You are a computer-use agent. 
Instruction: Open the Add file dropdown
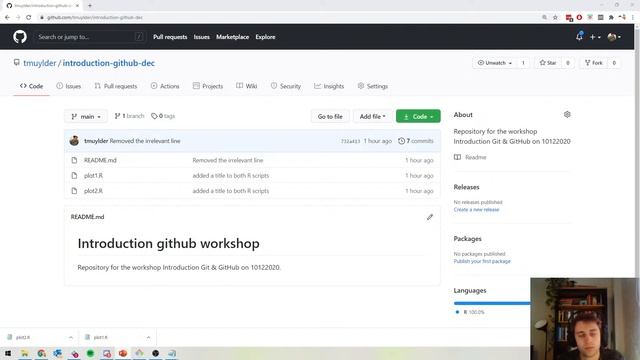(372, 116)
